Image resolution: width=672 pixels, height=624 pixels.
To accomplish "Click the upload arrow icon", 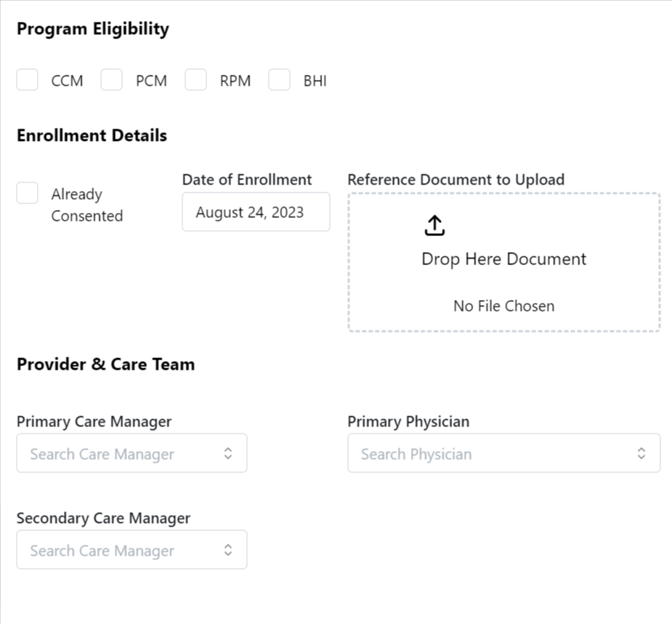I will pyautogui.click(x=434, y=226).
